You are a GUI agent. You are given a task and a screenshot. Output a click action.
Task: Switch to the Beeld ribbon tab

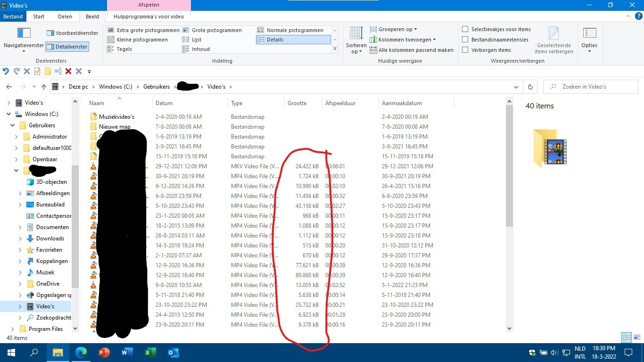(92, 16)
